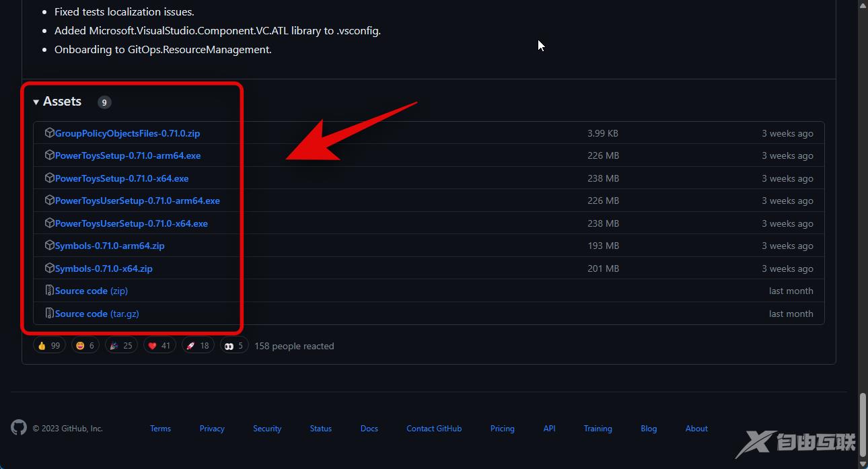Click the GitHub logo icon in footer

(x=18, y=427)
